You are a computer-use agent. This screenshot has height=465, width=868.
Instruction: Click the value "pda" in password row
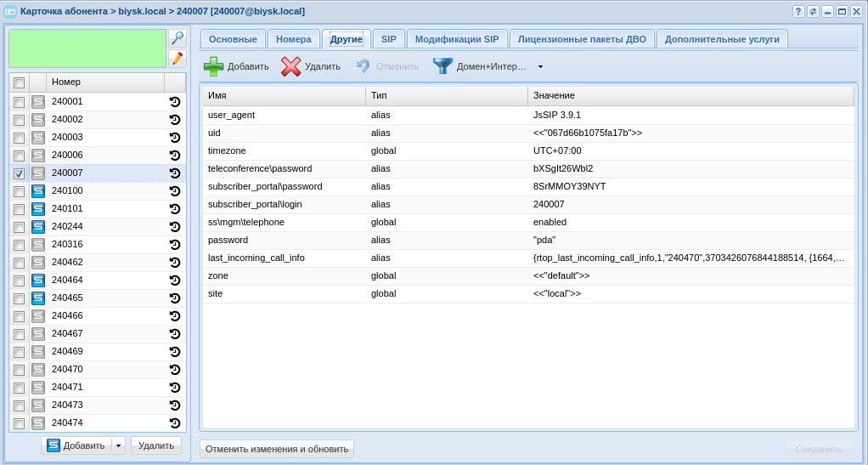click(x=544, y=240)
